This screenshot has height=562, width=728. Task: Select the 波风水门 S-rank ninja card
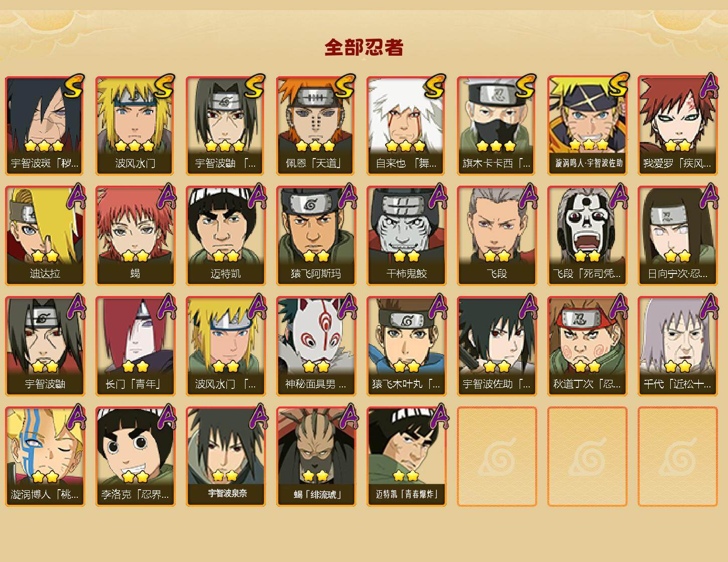click(136, 125)
